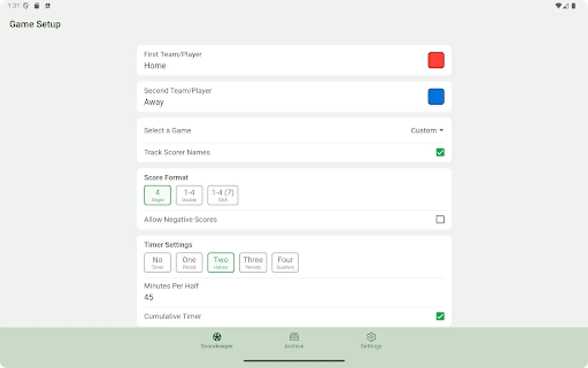Pick the blue color for Away team

point(436,96)
